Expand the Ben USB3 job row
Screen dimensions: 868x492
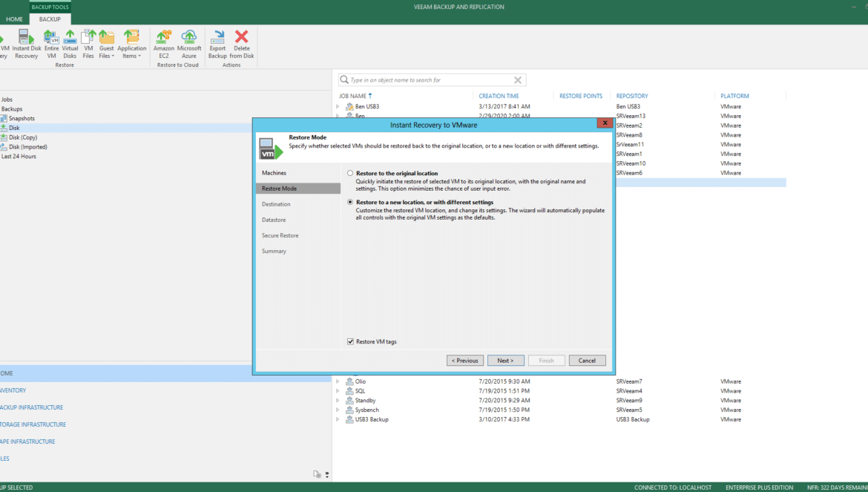(x=338, y=106)
